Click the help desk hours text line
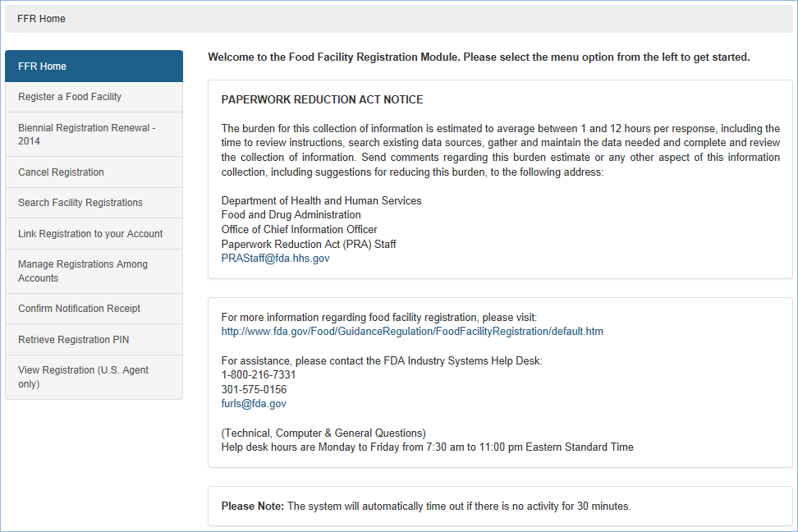The image size is (798, 532). point(427,447)
